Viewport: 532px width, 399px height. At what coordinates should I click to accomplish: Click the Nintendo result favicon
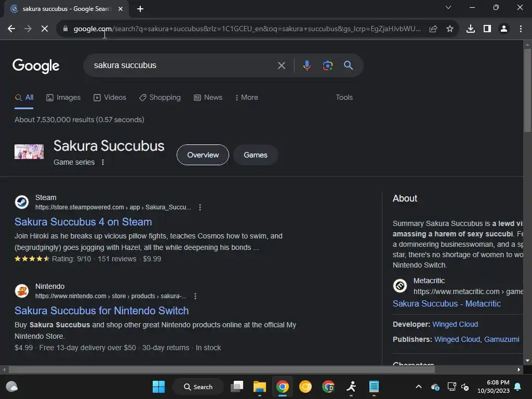(x=22, y=291)
